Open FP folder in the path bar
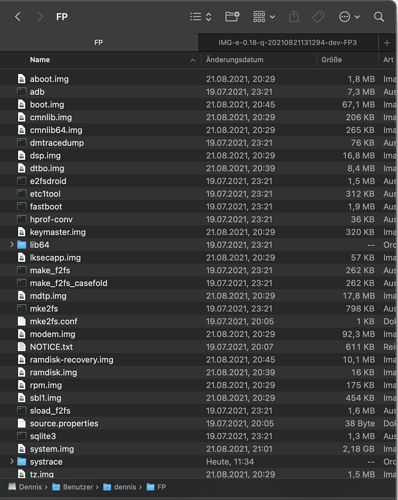 156,487
